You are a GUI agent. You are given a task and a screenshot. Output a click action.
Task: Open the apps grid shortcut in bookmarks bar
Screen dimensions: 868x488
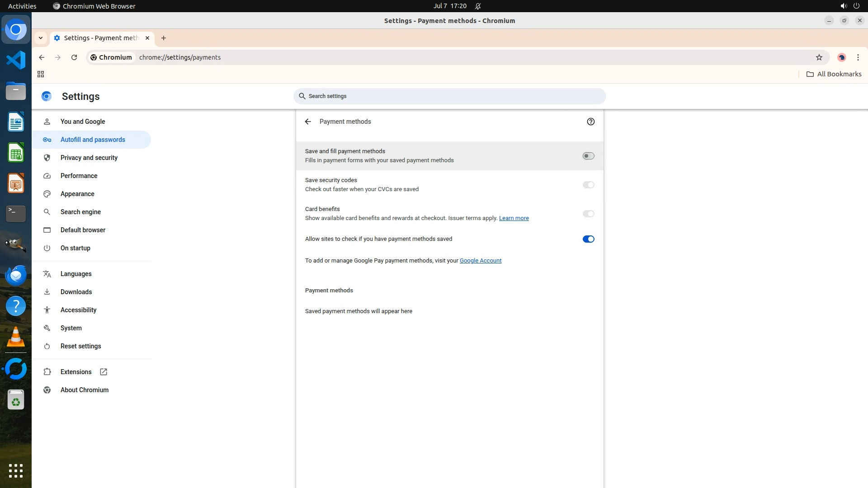point(41,74)
